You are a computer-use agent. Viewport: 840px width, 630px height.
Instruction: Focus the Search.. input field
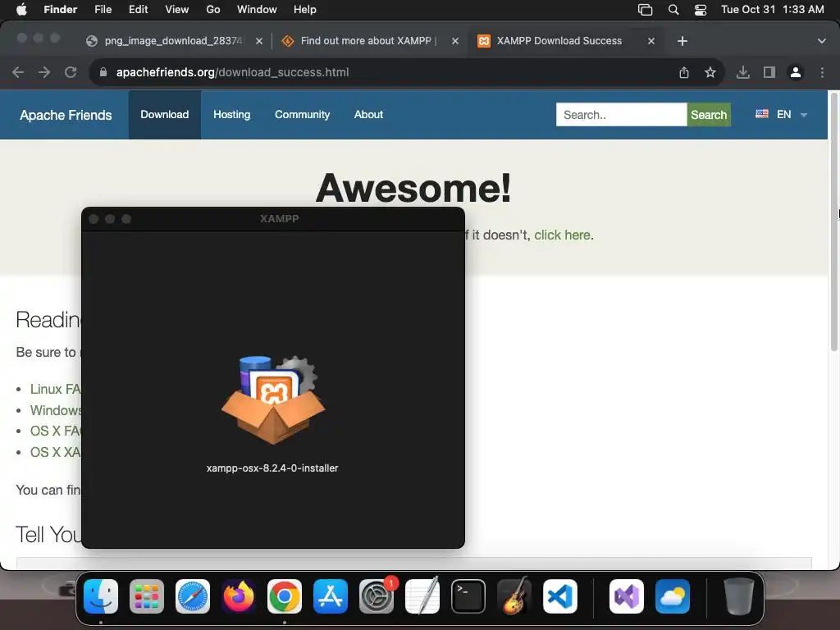(x=622, y=115)
